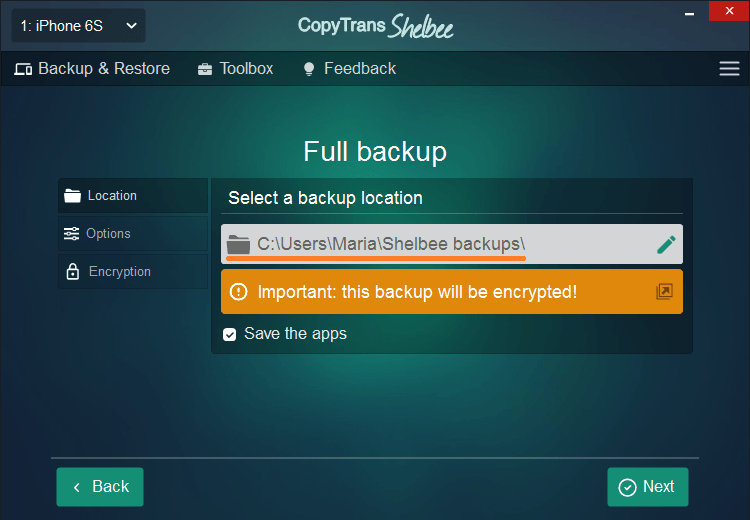Open the encryption notice external link icon

(x=664, y=291)
